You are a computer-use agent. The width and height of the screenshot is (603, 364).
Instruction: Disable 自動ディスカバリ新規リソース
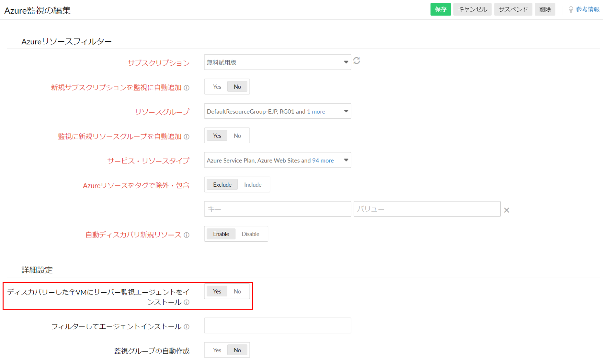251,234
